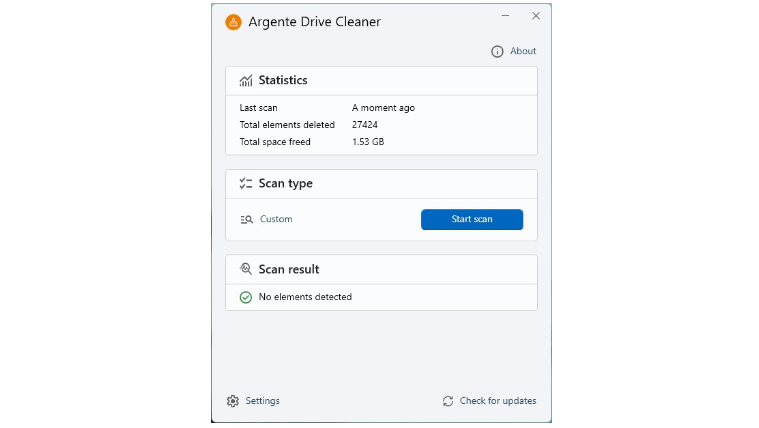759x428 pixels.
Task: Close the Argente Drive Cleaner window
Action: click(536, 16)
